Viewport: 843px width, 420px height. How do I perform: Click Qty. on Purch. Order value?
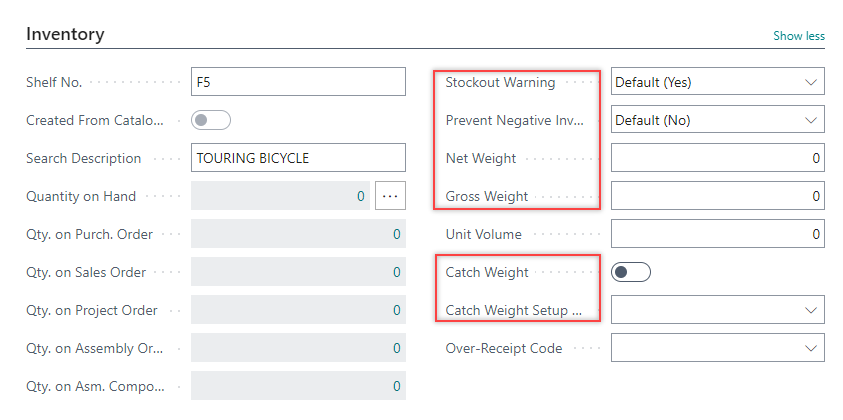coord(396,234)
